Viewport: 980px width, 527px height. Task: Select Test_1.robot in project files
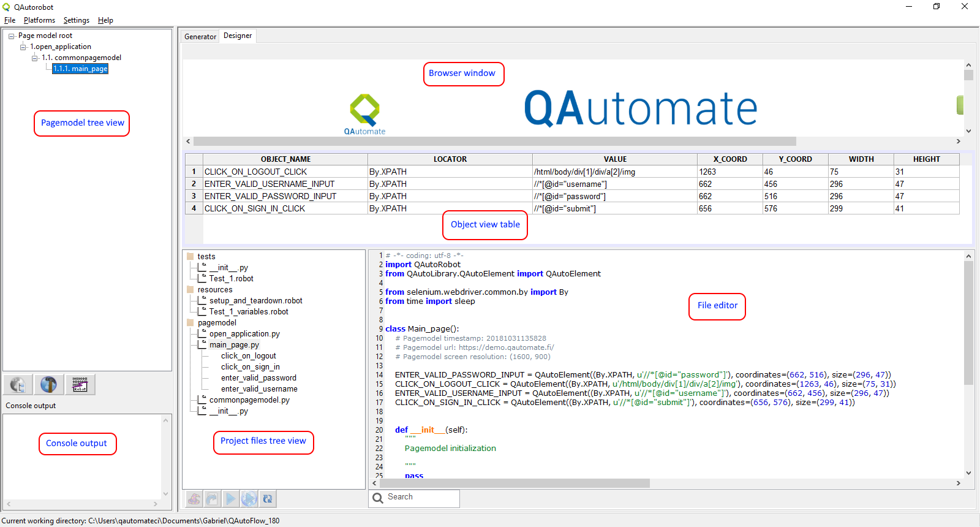pos(231,279)
